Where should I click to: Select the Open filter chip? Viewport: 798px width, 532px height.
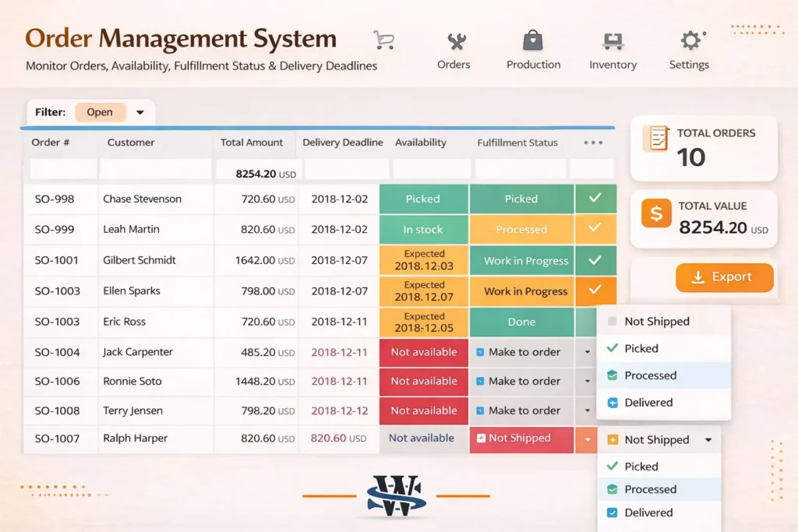100,111
